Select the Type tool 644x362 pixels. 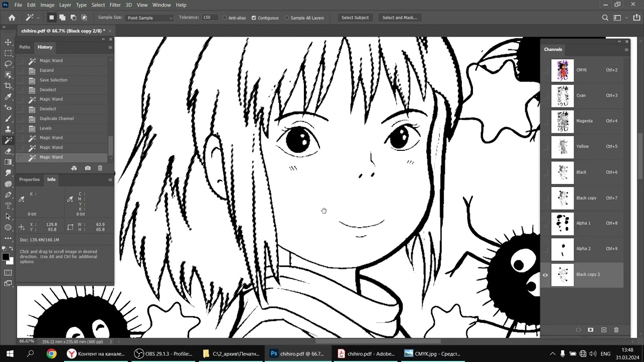(x=8, y=206)
